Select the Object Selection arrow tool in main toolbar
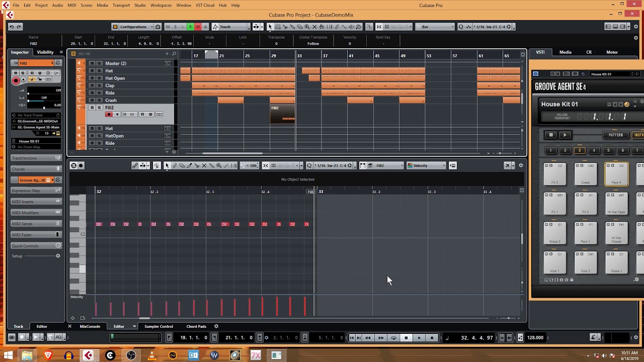This screenshot has width=644, height=362. point(270,27)
